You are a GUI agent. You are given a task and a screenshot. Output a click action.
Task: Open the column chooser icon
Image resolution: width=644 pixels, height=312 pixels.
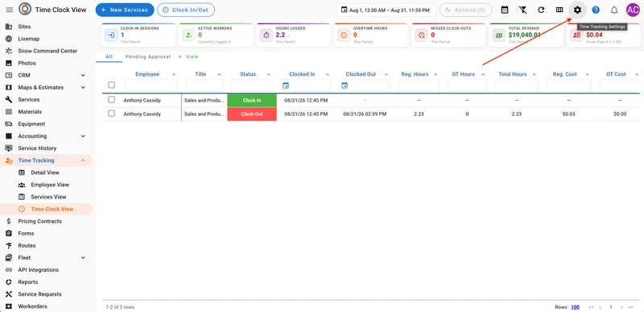coord(559,10)
